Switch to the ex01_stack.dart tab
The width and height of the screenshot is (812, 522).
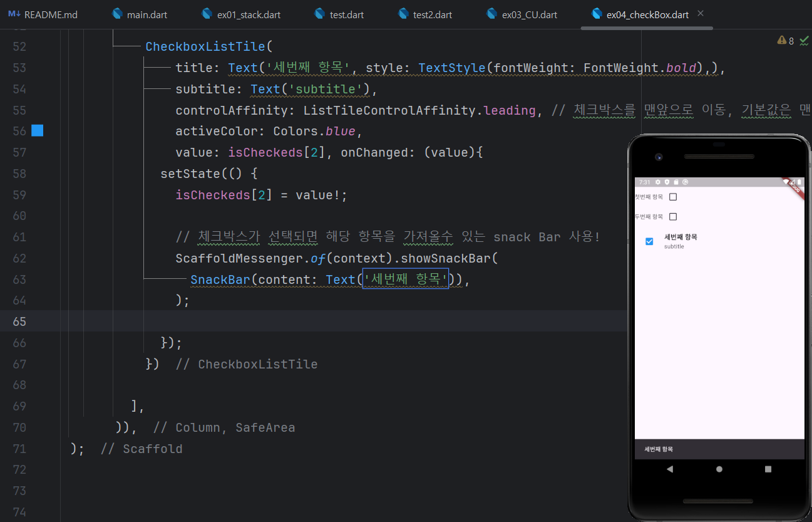[241, 14]
